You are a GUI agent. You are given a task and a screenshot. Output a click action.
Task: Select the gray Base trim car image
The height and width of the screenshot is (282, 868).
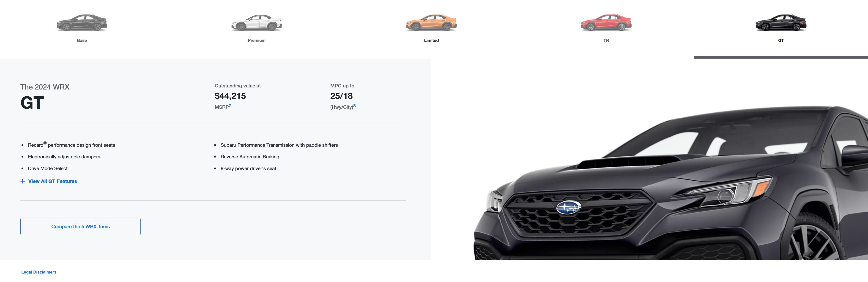(82, 23)
